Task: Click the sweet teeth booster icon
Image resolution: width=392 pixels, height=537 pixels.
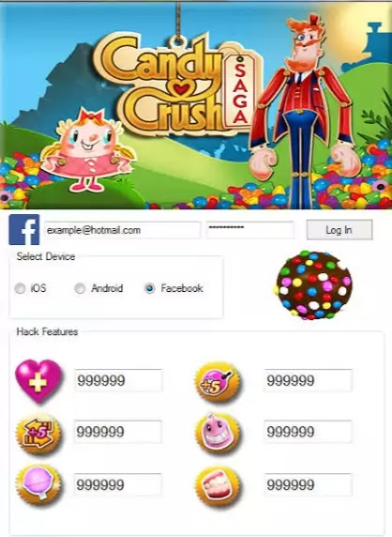Action: click(x=218, y=486)
